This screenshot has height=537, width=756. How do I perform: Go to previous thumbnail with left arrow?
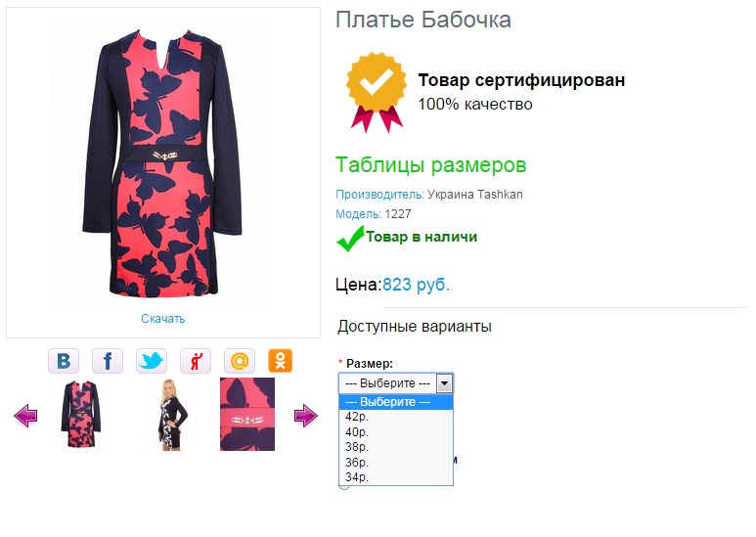tap(25, 416)
